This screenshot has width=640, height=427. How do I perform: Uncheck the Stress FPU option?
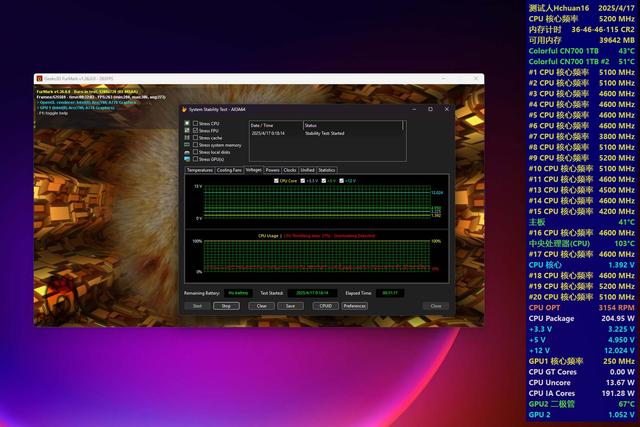(x=195, y=131)
